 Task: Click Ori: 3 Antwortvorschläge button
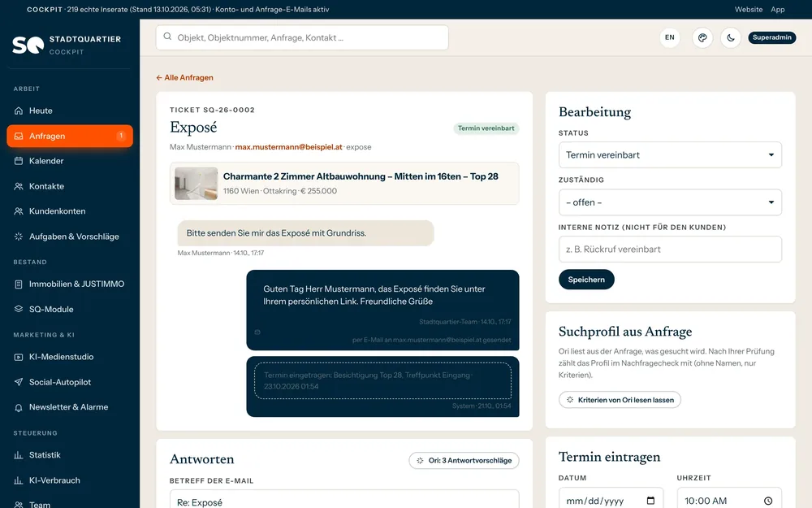coord(464,460)
